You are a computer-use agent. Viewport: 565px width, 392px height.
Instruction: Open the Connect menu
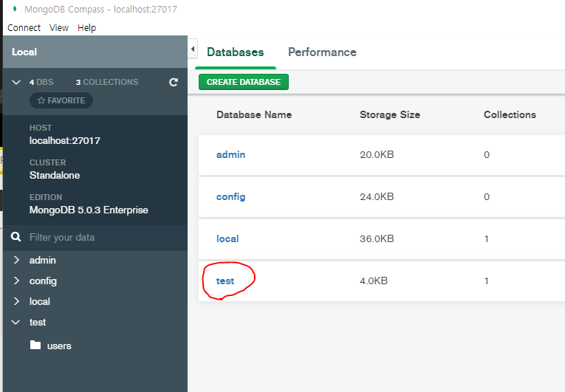click(x=24, y=28)
